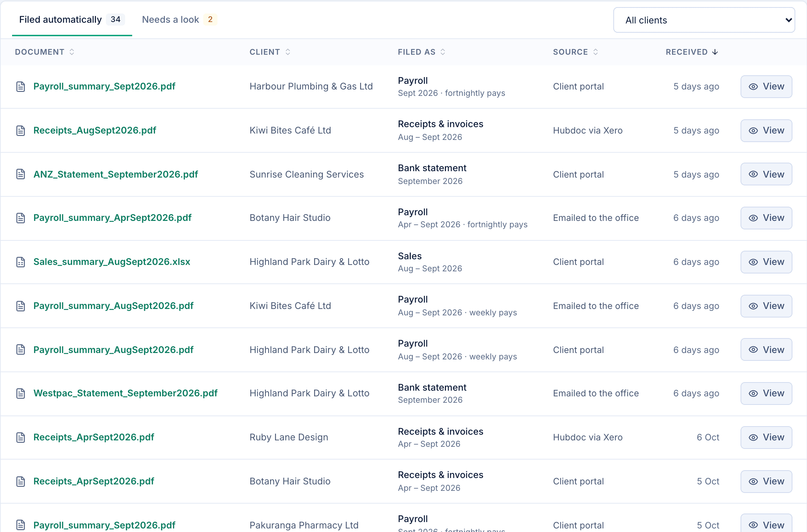Switch to the Needs a look tab
The image size is (807, 532).
[x=179, y=20]
